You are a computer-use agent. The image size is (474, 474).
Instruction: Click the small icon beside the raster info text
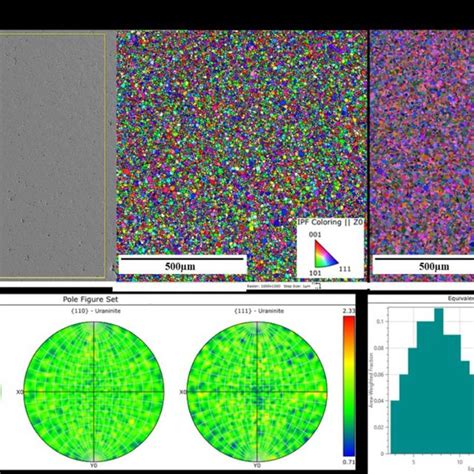pos(317,286)
